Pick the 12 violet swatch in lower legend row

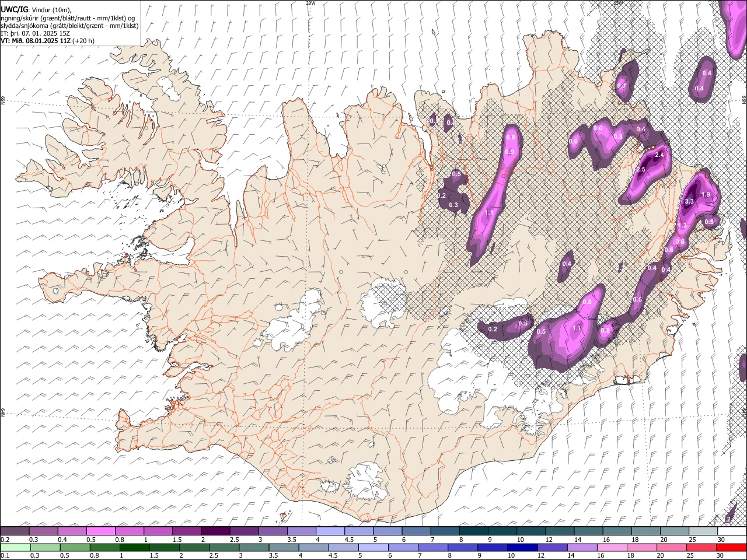[551, 547]
